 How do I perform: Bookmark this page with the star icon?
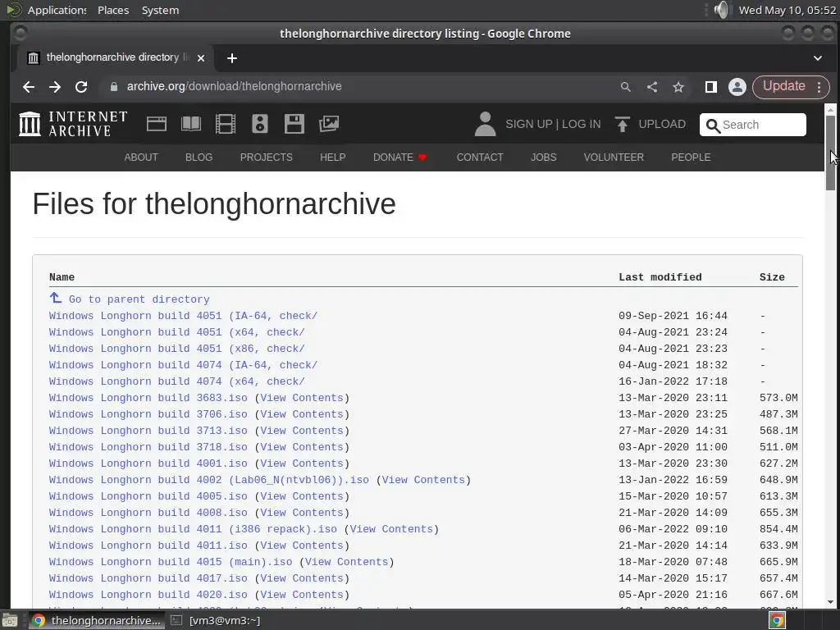point(678,87)
